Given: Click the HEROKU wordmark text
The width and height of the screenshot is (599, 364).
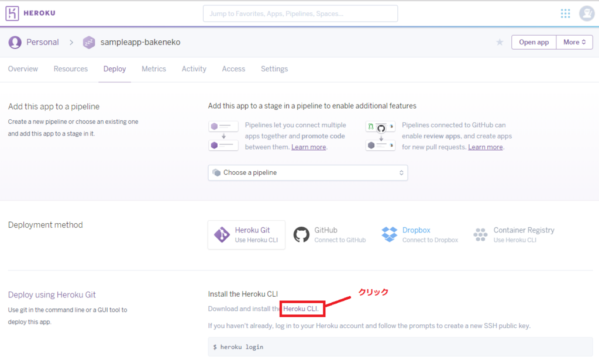Looking at the screenshot, I should 39,13.
